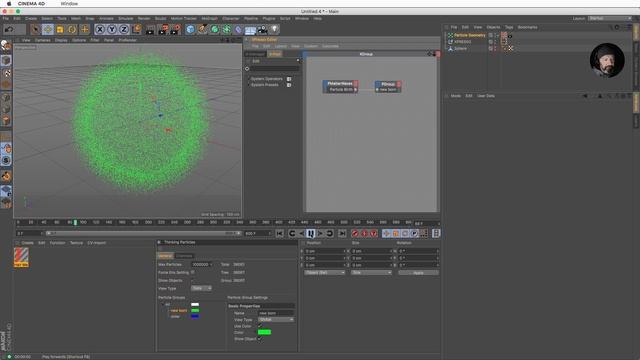This screenshot has height=360, width=640.
Task: Toggle the Z axis lock
Action: coord(124,29)
